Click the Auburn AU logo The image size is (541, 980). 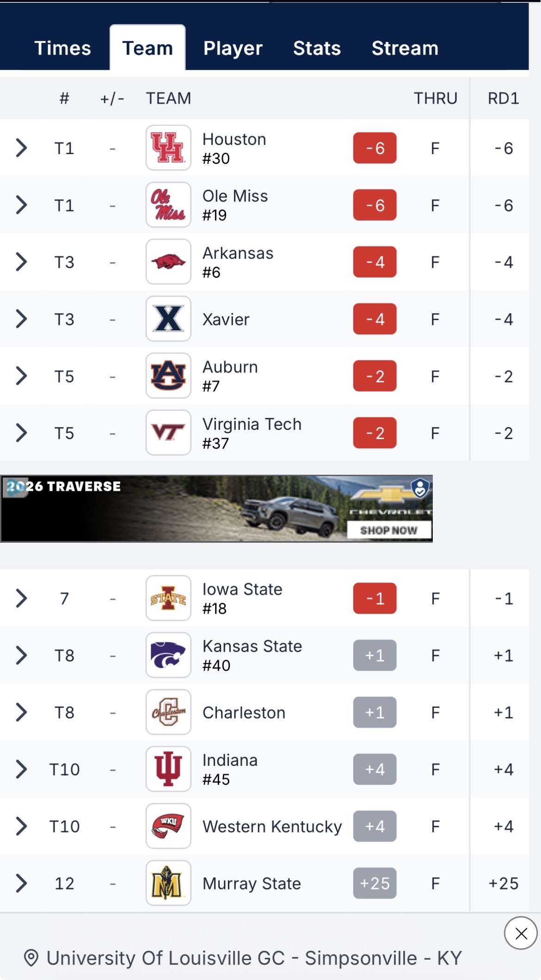pyautogui.click(x=168, y=376)
